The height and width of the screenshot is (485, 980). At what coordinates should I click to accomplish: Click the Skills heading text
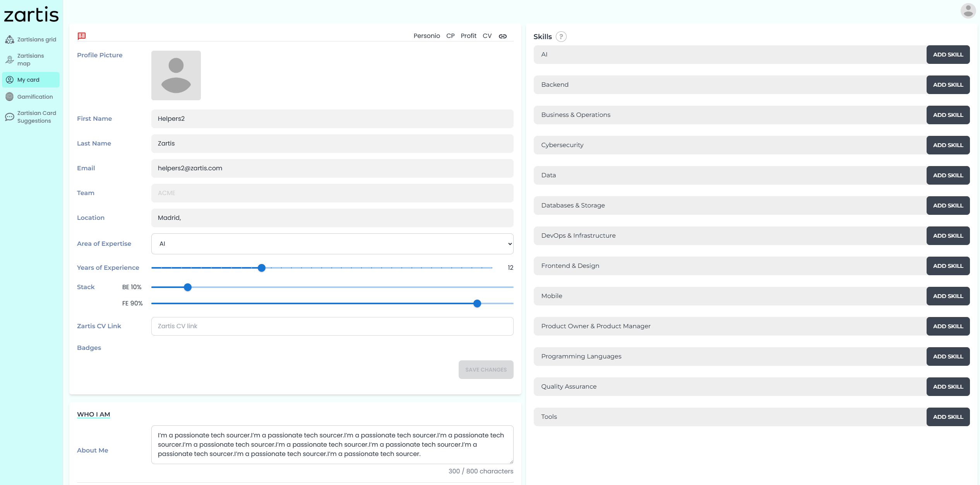tap(543, 37)
